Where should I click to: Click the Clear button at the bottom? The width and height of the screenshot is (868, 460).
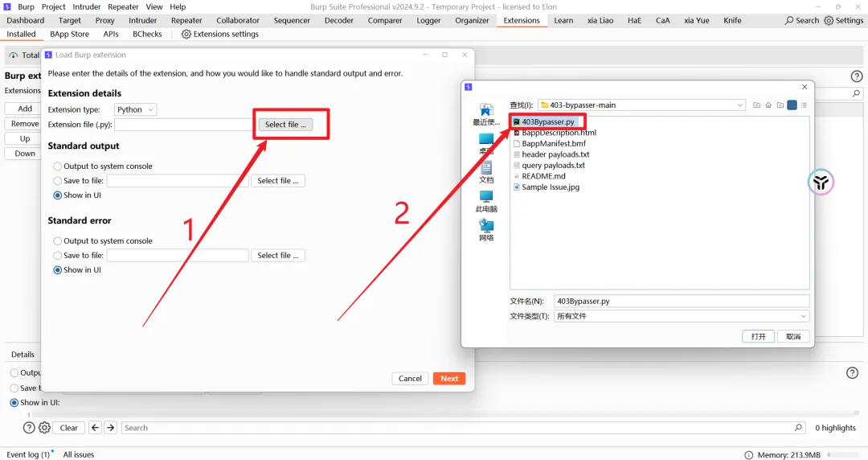(x=68, y=428)
